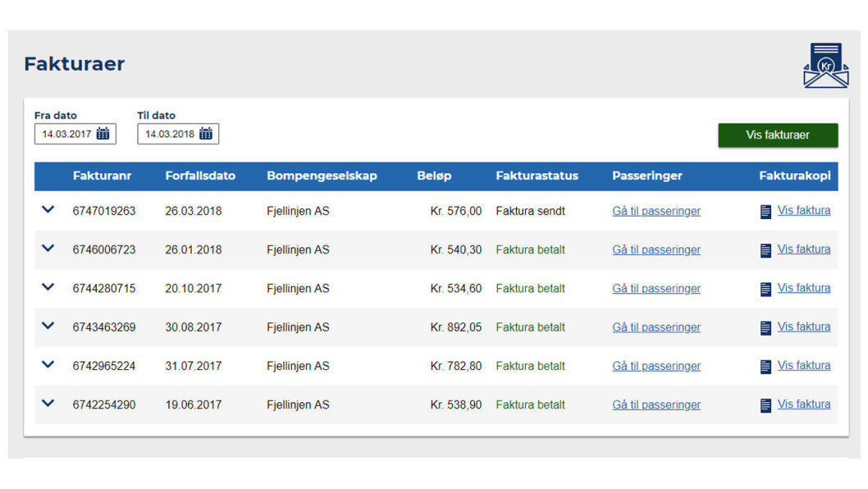Click the invoice envelope Kr icon
The height and width of the screenshot is (489, 868).
pyautogui.click(x=826, y=66)
